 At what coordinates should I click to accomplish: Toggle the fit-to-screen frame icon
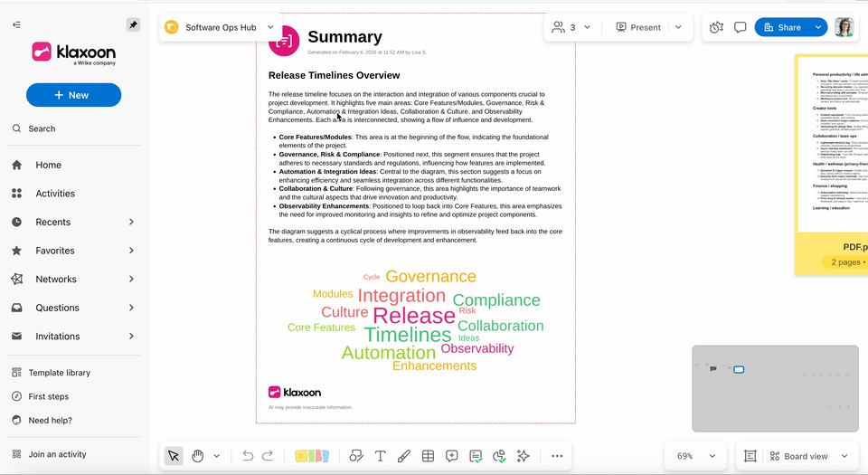coord(750,456)
